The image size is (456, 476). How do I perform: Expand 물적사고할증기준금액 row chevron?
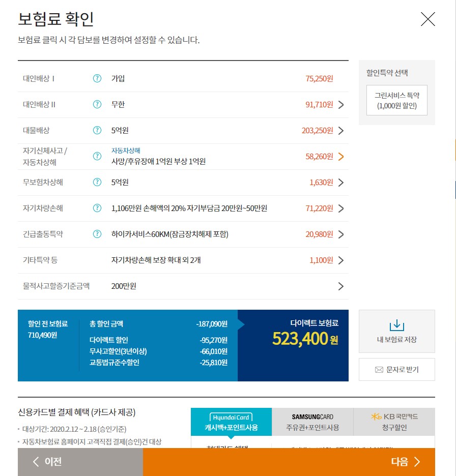click(341, 286)
